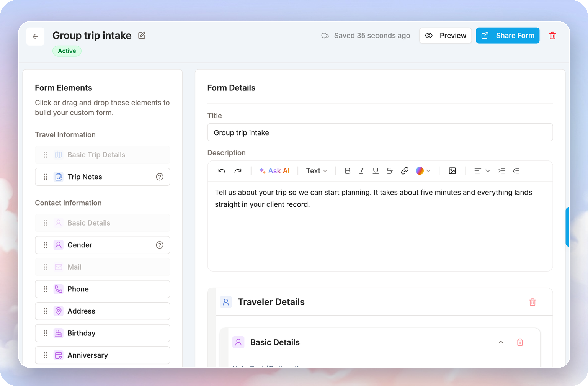Edit the form name with pencil icon
Viewport: 588px width, 386px height.
[142, 36]
